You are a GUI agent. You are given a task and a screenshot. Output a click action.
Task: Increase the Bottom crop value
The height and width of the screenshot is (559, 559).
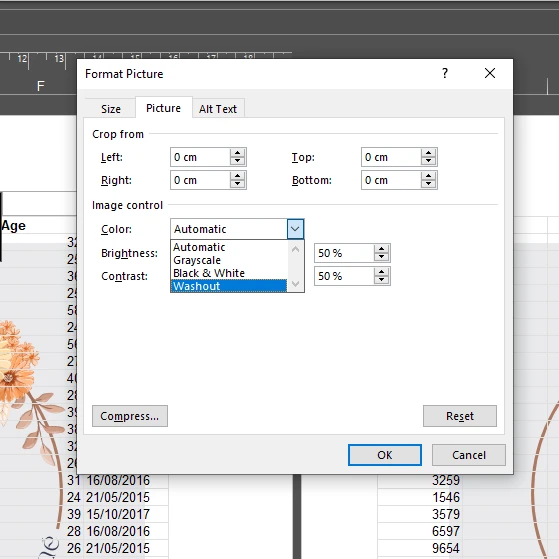429,176
